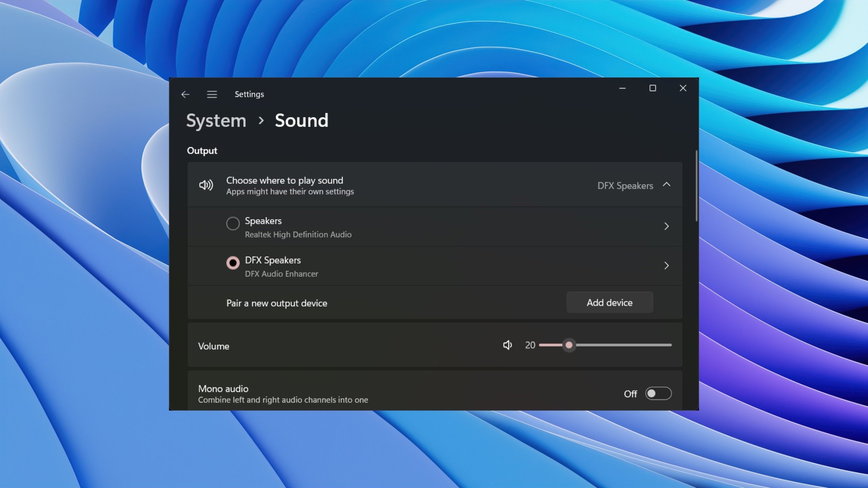This screenshot has width=868, height=488.
Task: Mute volume using the speaker icon
Action: pyautogui.click(x=507, y=345)
